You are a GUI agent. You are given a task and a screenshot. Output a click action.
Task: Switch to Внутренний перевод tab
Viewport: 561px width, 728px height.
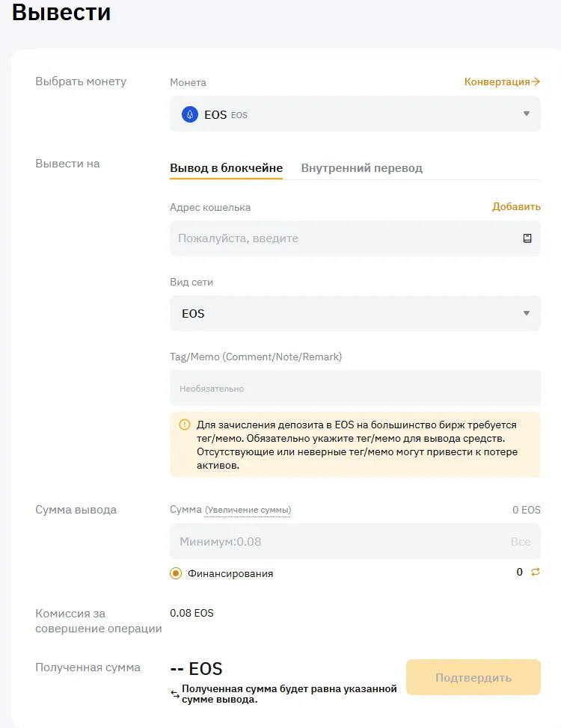tap(361, 168)
